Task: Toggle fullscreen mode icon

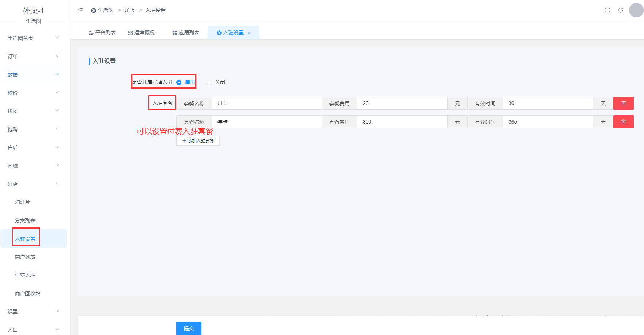Action: pyautogui.click(x=608, y=10)
